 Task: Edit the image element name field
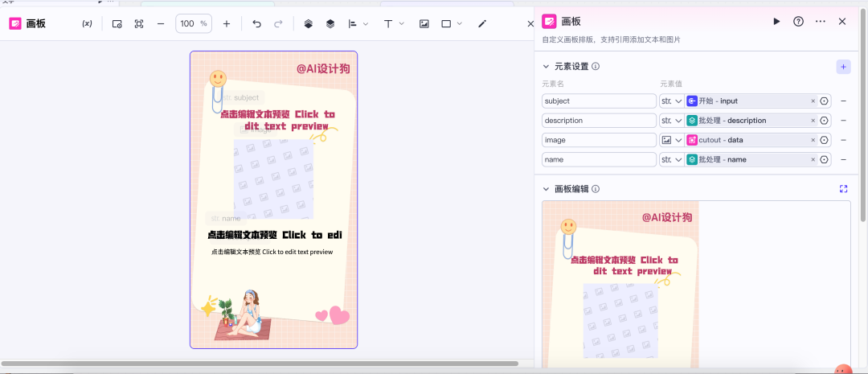coord(599,140)
